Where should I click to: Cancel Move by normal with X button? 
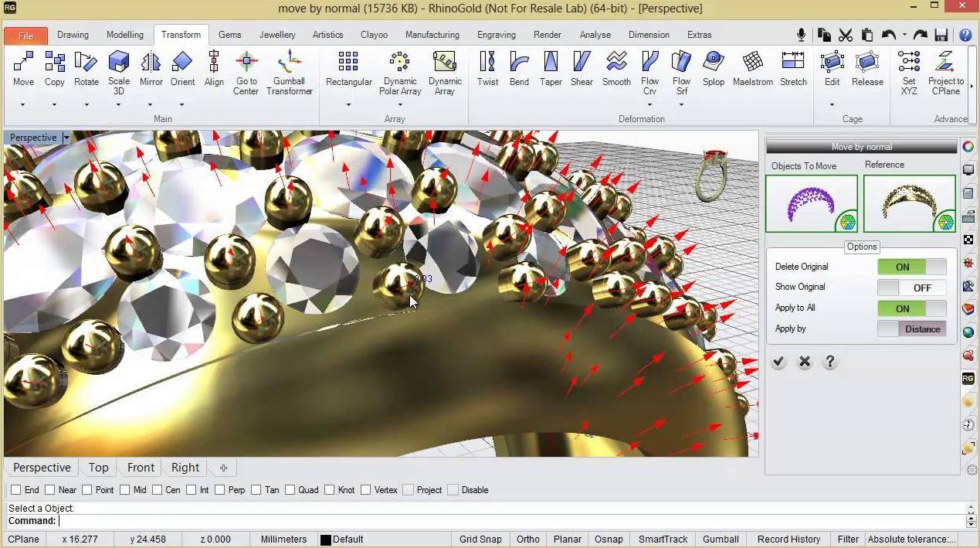805,362
